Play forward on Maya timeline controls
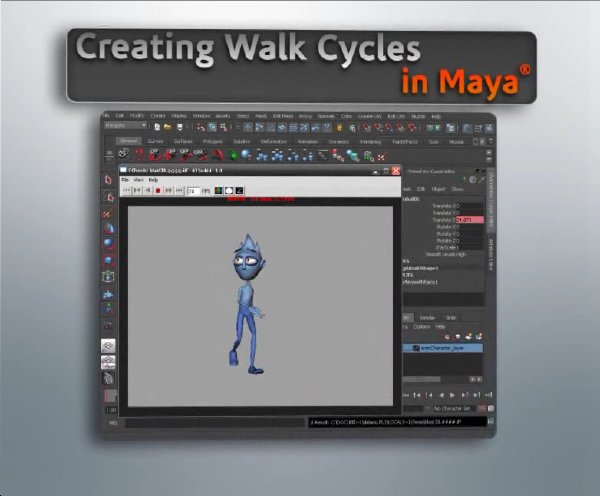 [x=453, y=395]
